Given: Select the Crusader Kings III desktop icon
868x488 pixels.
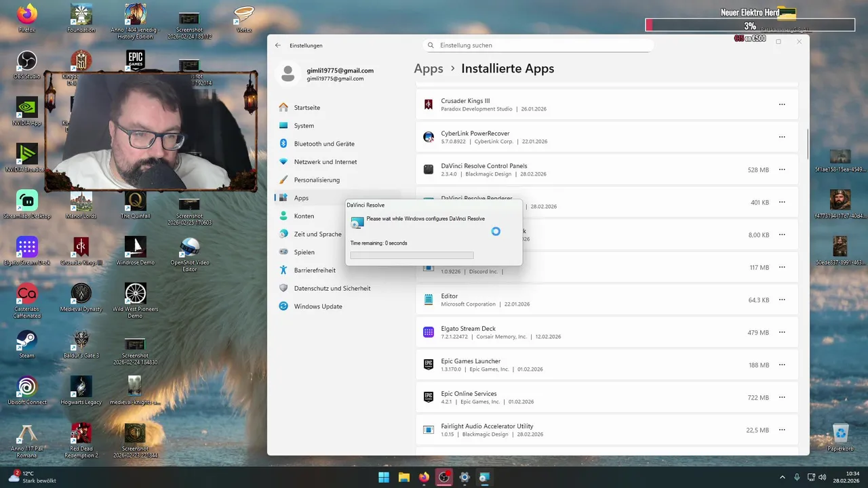Looking at the screenshot, I should coord(81,250).
